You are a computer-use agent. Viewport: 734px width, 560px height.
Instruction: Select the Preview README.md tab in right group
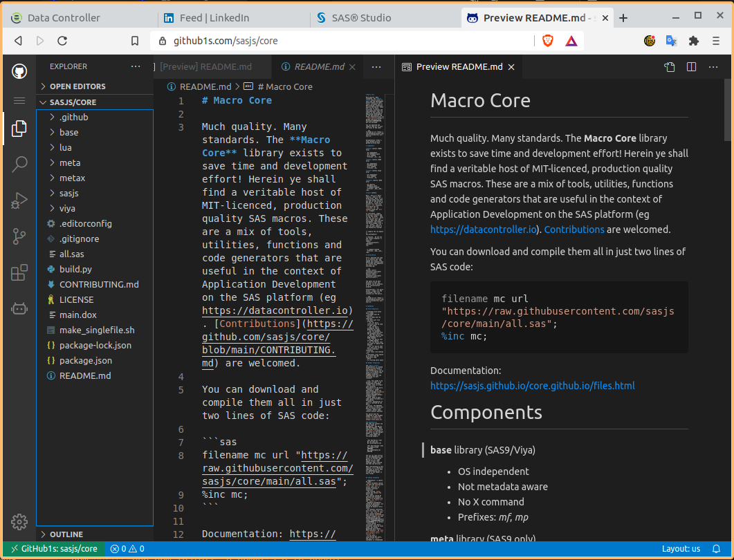coord(459,67)
